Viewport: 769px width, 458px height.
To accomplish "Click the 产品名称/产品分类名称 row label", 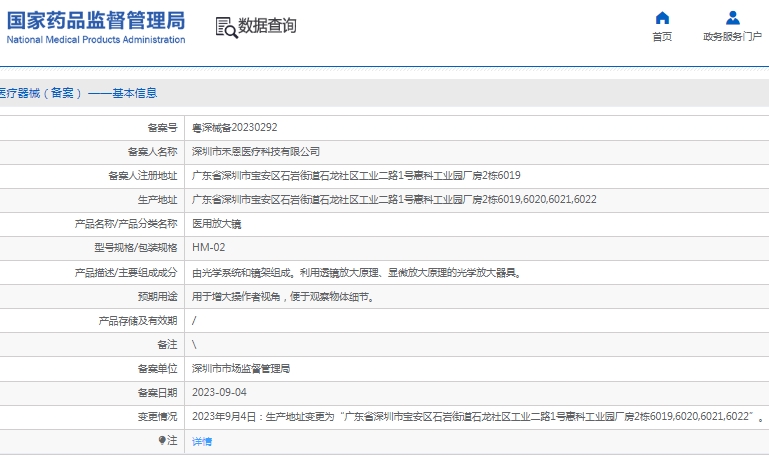I will pos(126,224).
